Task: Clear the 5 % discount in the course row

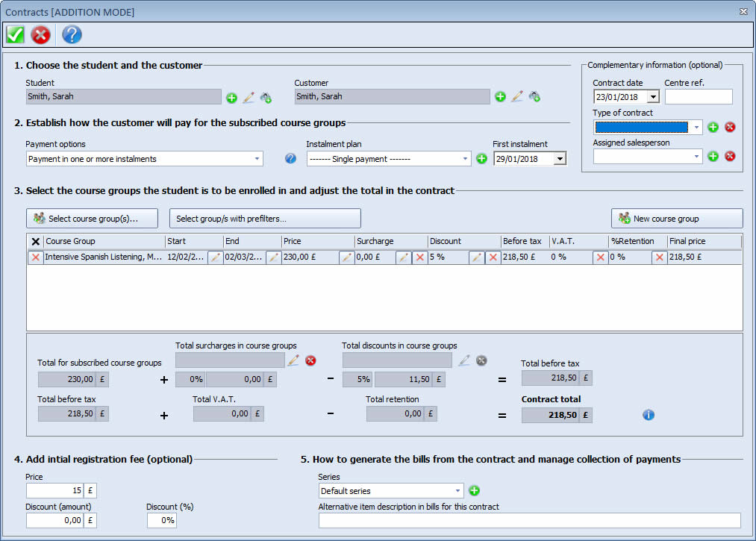Action: click(x=493, y=257)
